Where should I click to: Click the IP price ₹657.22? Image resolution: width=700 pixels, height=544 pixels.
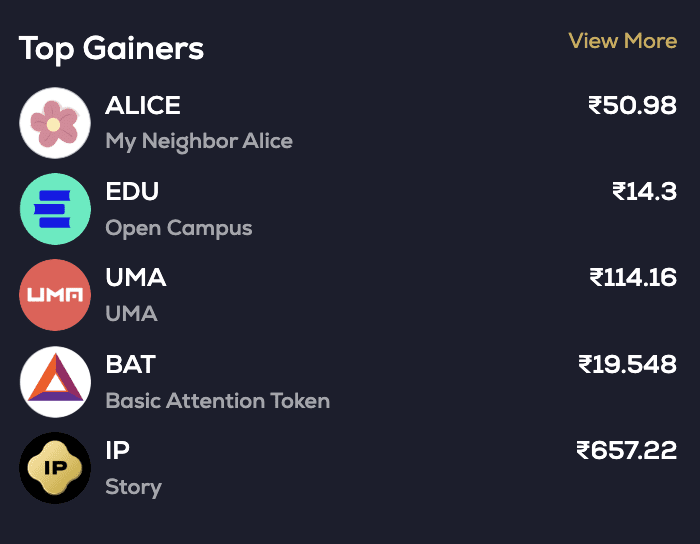[626, 450]
